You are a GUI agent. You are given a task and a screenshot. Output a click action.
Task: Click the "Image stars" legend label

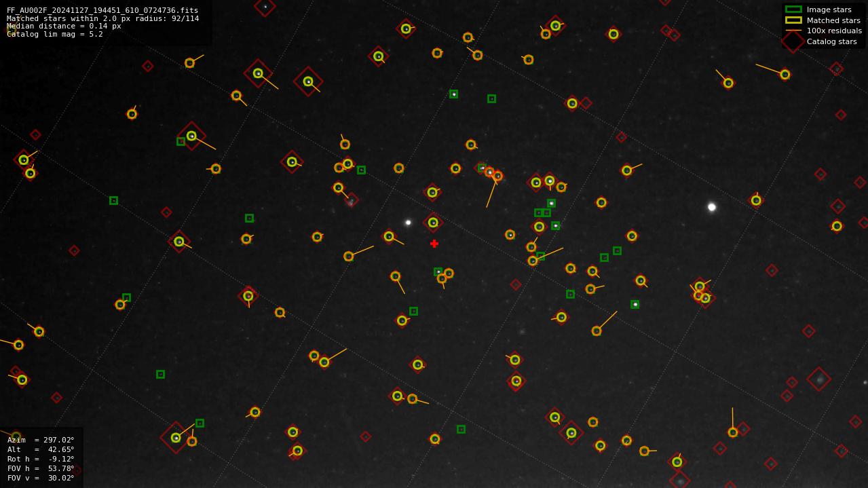point(829,10)
